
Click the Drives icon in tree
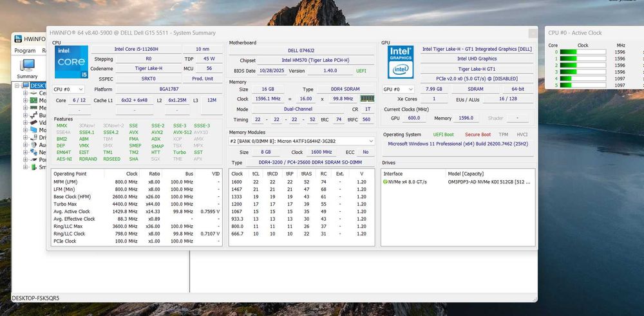point(33,138)
